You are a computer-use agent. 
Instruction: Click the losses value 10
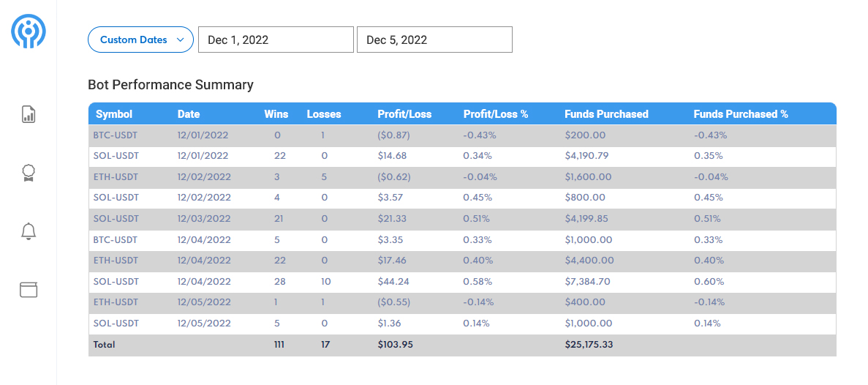pyautogui.click(x=325, y=281)
